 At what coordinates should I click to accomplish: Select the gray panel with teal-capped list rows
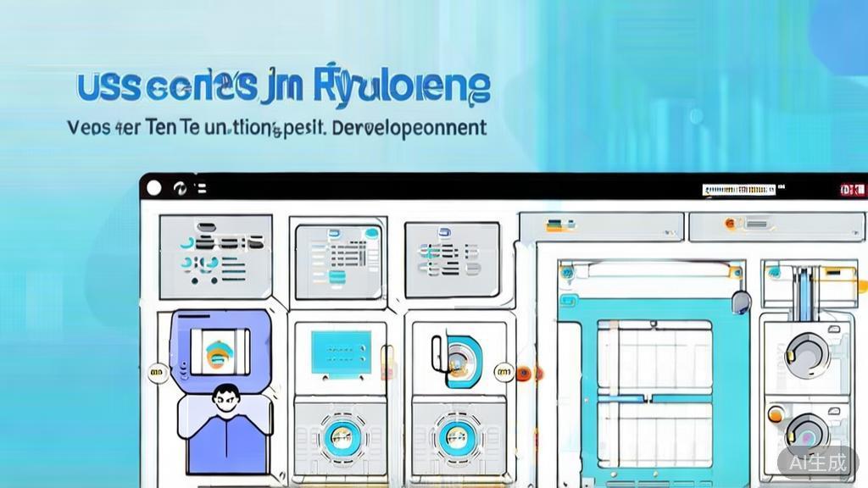(x=339, y=262)
